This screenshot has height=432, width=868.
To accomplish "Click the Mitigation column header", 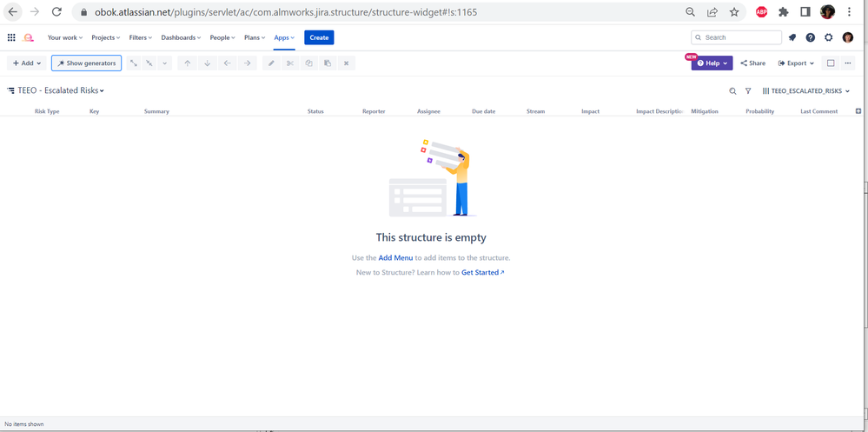I will point(705,111).
